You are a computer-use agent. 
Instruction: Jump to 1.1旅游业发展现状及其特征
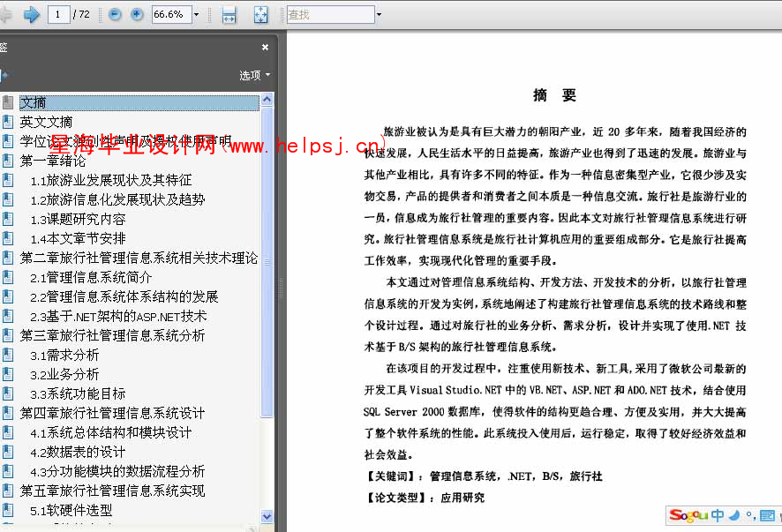[x=111, y=181]
